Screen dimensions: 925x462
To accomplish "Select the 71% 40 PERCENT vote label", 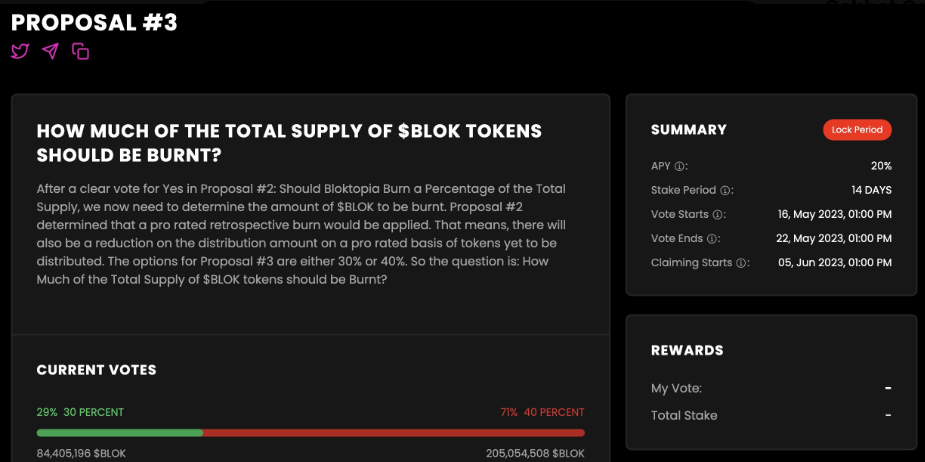I will coord(542,412).
